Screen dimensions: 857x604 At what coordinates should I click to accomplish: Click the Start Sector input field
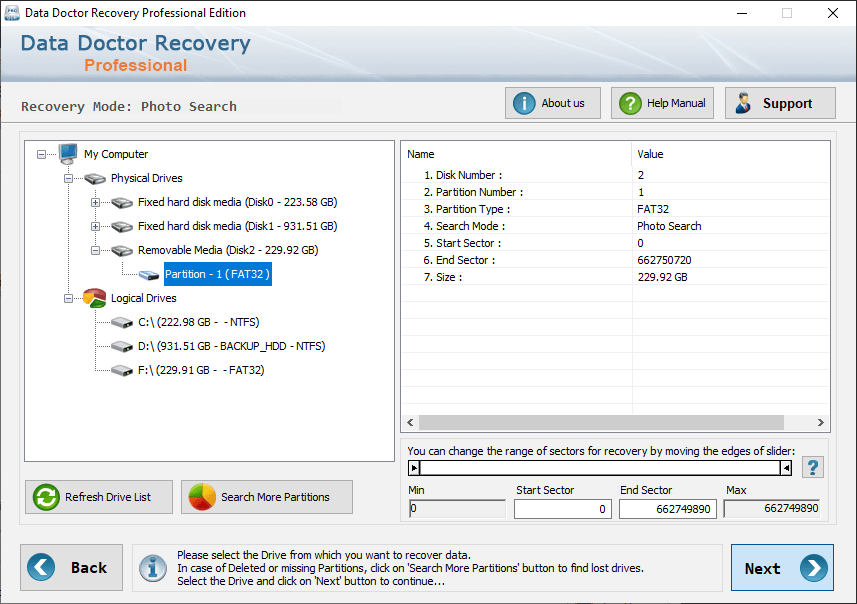(562, 509)
